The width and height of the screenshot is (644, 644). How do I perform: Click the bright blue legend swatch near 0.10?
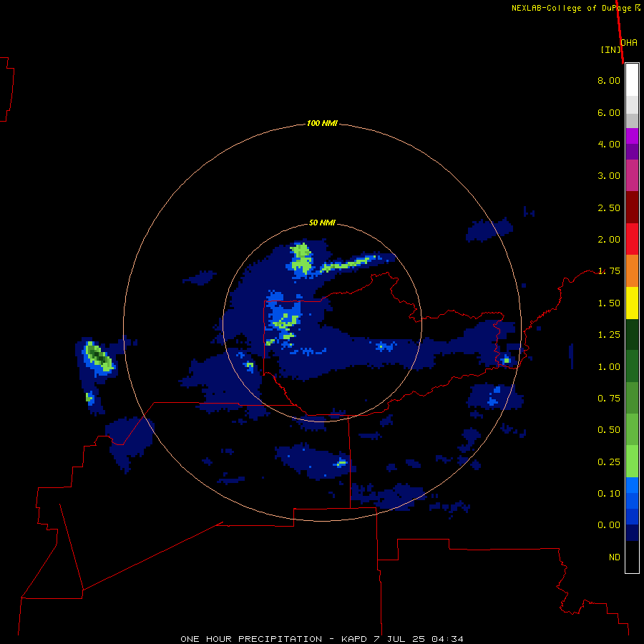(632, 485)
